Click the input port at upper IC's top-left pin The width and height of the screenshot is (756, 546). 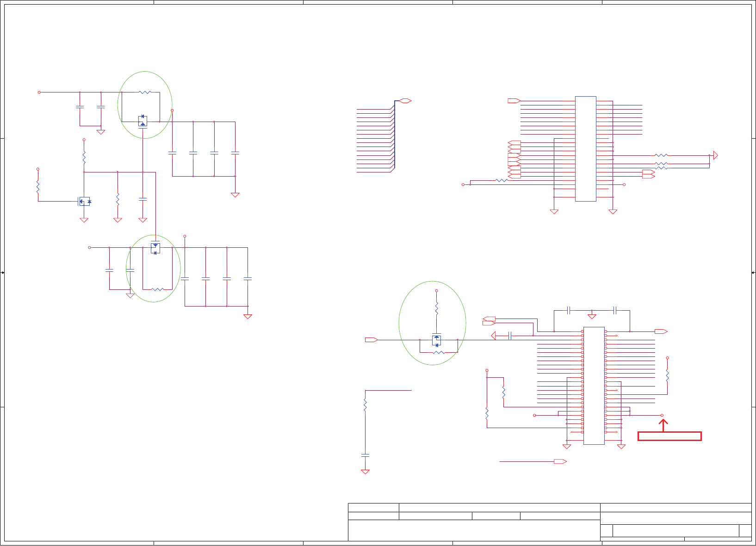pyautogui.click(x=514, y=101)
